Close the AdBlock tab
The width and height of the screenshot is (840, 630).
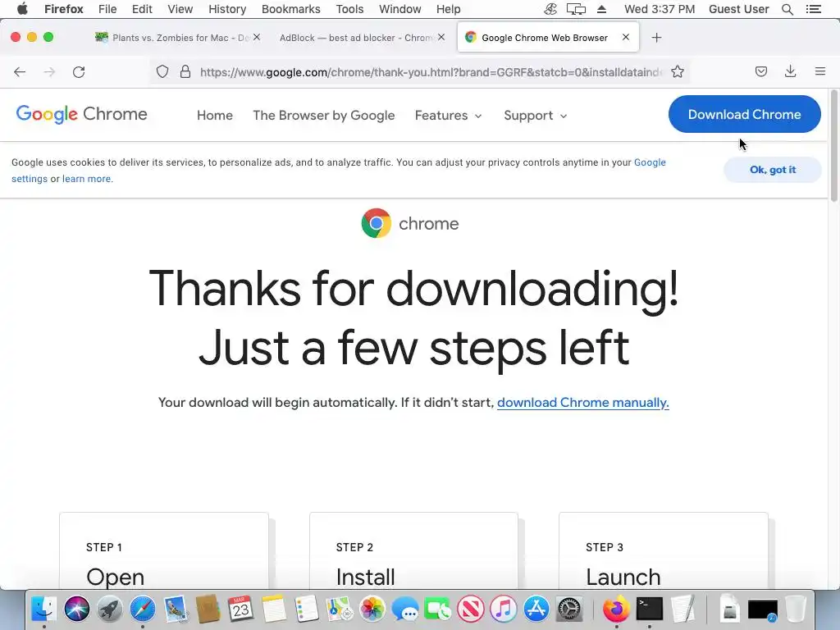pyautogui.click(x=441, y=37)
